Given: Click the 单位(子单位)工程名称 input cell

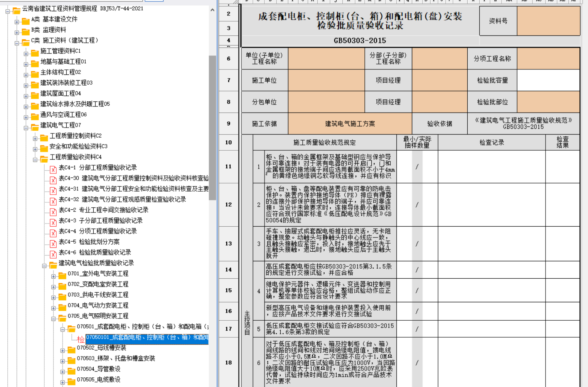Looking at the screenshot, I should pyautogui.click(x=326, y=59).
